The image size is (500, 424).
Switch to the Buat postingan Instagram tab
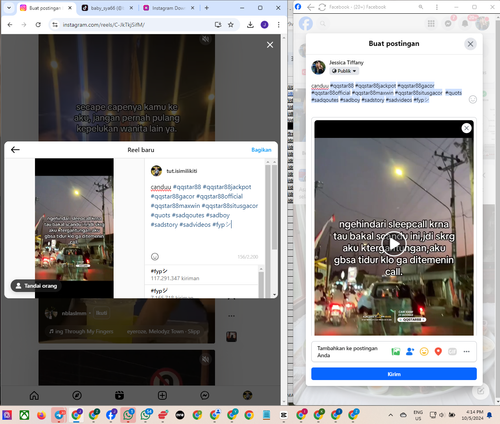pos(45,8)
